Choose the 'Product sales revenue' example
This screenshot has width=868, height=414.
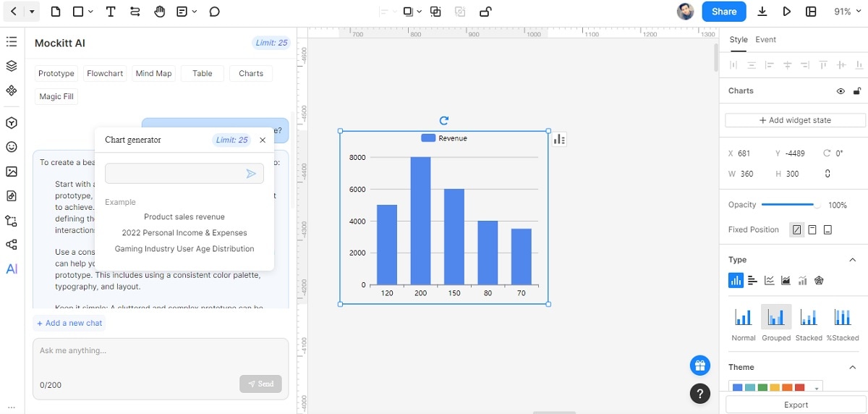[x=184, y=216]
